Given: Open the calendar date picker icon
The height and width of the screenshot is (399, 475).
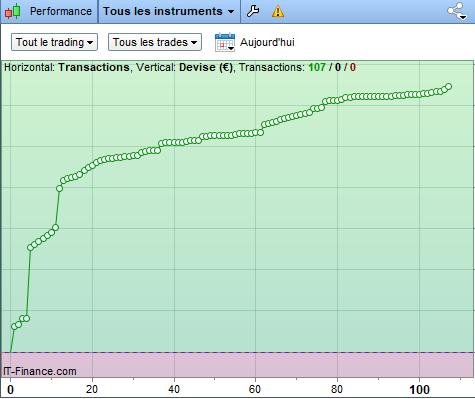Looking at the screenshot, I should coord(225,42).
